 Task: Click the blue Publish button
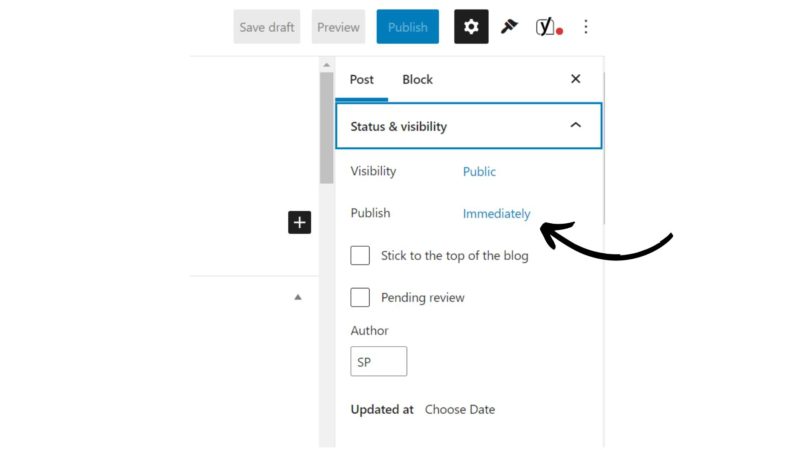click(408, 27)
